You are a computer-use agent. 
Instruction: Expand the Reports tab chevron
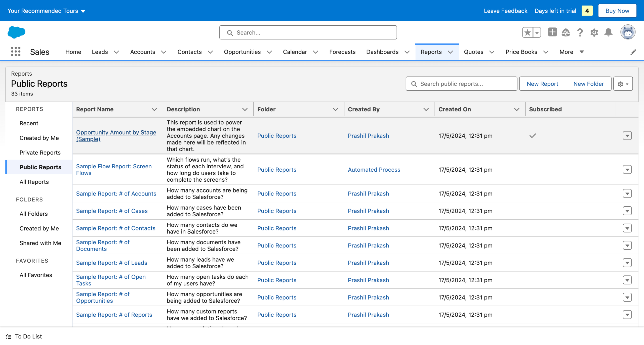point(450,52)
